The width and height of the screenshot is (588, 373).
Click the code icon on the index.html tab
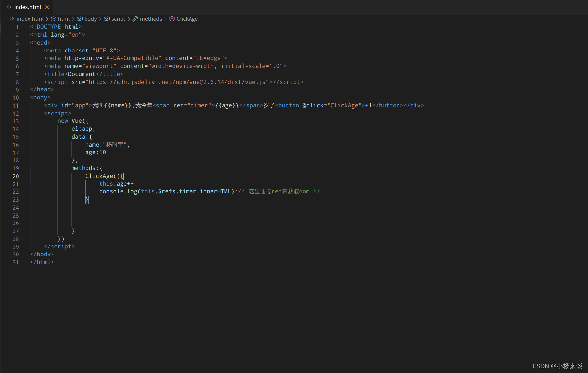9,7
